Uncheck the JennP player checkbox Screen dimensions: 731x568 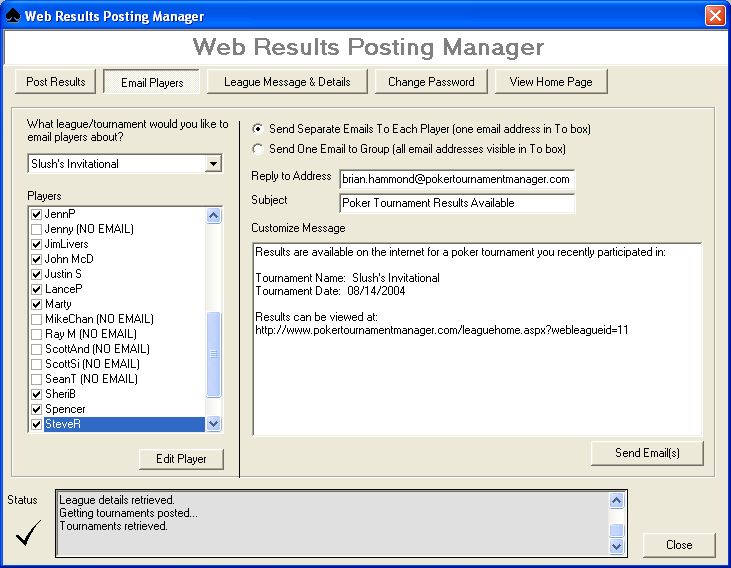coord(36,214)
